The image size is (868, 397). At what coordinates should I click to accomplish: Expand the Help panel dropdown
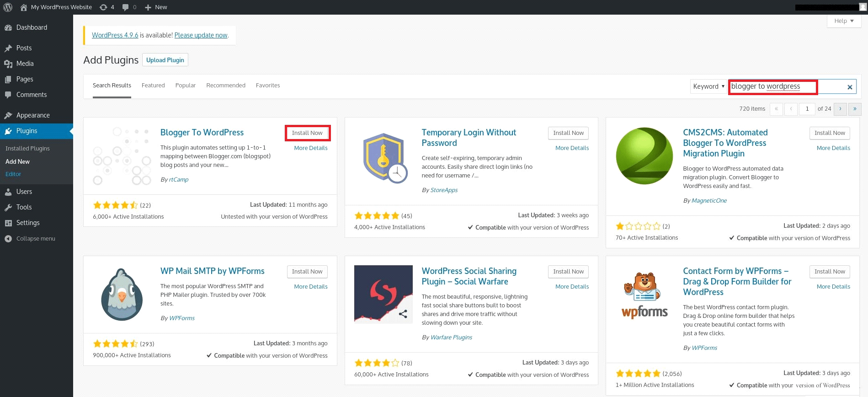click(x=844, y=21)
